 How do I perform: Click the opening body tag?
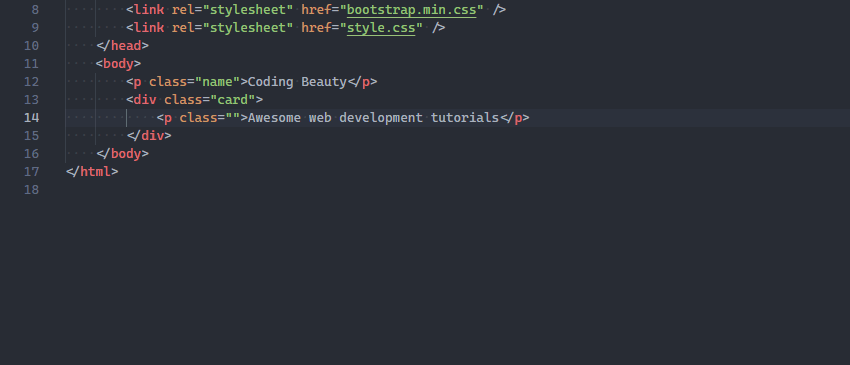coord(119,63)
